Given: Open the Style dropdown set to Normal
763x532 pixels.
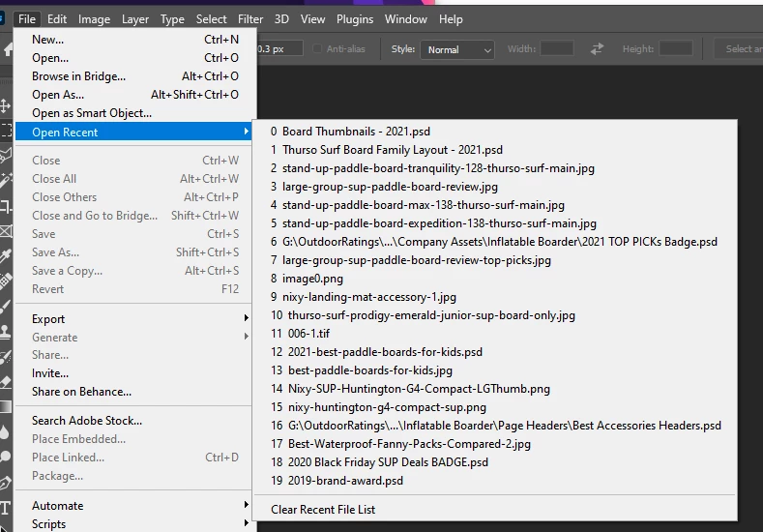Looking at the screenshot, I should click(x=457, y=49).
